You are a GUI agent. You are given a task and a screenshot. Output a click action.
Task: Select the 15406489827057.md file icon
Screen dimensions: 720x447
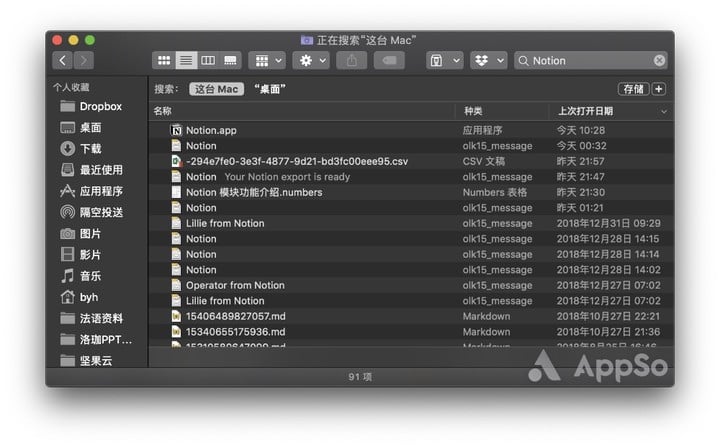pos(176,316)
